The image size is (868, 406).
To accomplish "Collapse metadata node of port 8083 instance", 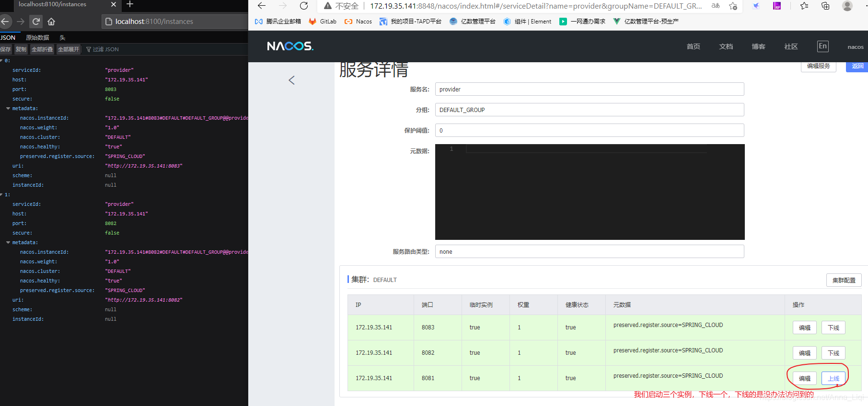I will pos(8,109).
